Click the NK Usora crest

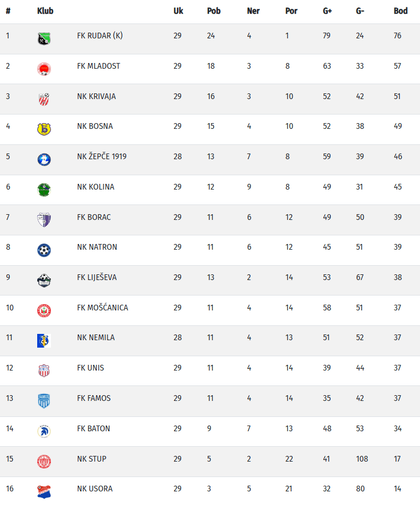44,492
